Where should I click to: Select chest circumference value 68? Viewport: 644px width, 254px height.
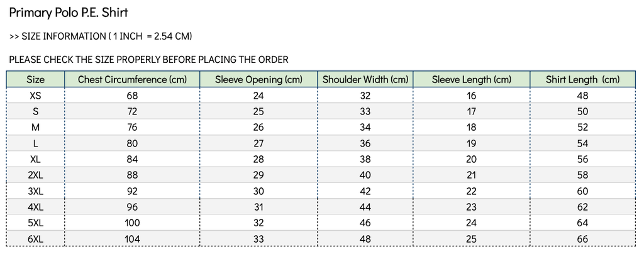[132, 96]
